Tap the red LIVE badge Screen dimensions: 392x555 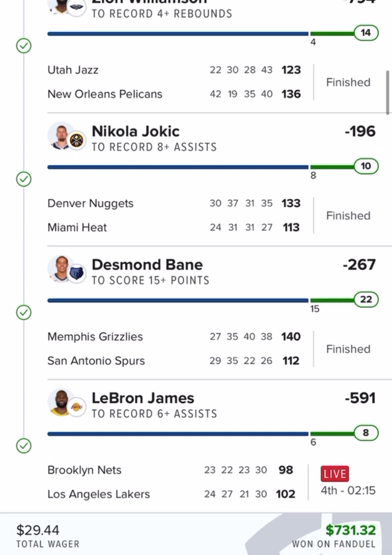[x=335, y=474]
